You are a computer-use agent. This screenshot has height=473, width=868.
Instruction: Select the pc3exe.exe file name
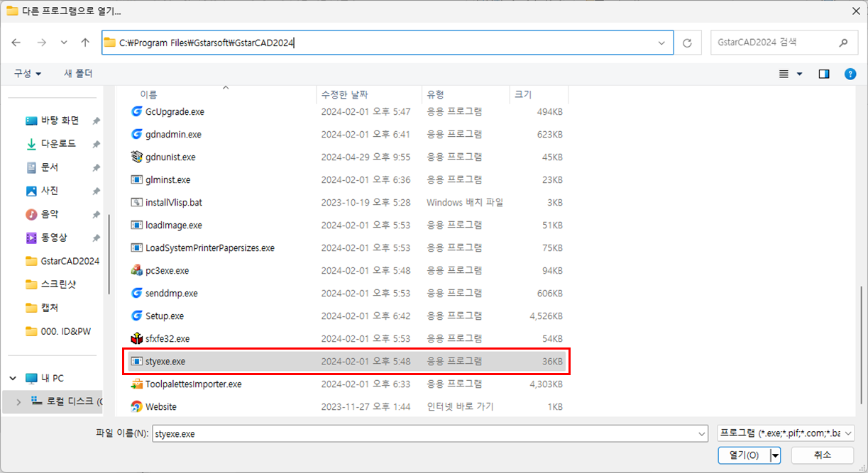167,270
